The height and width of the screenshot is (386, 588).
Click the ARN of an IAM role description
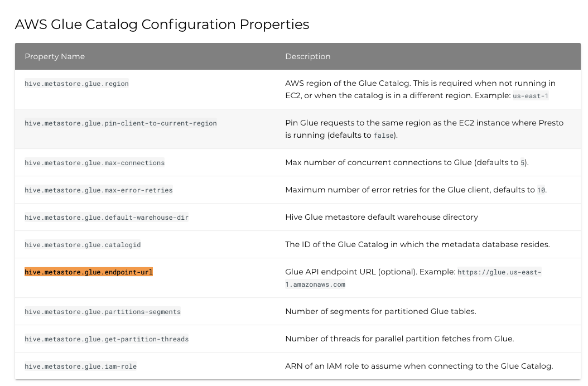point(418,366)
